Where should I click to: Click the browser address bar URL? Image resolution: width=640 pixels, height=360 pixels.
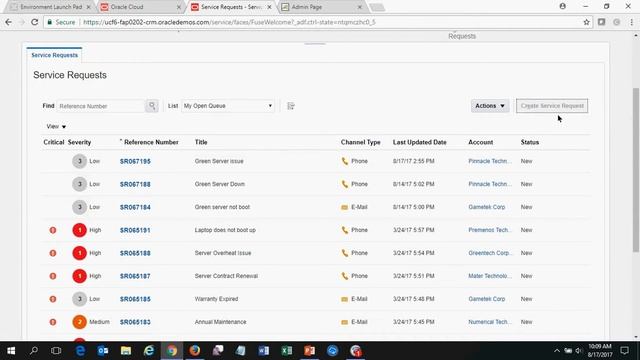pyautogui.click(x=229, y=22)
